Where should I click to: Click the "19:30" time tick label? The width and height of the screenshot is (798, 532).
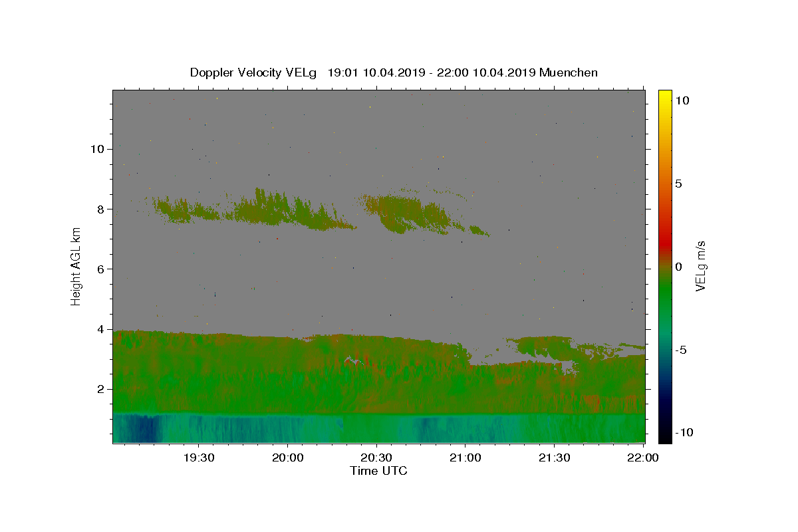(x=199, y=458)
